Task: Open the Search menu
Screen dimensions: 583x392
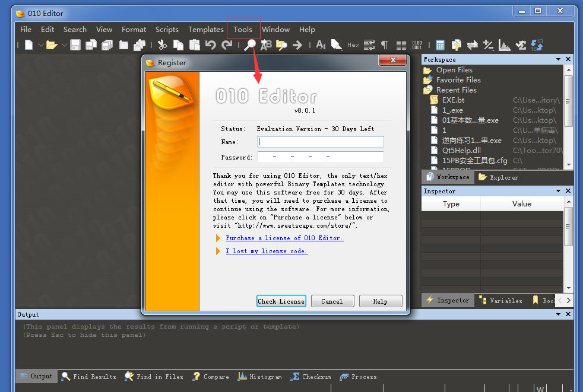Action: click(75, 29)
